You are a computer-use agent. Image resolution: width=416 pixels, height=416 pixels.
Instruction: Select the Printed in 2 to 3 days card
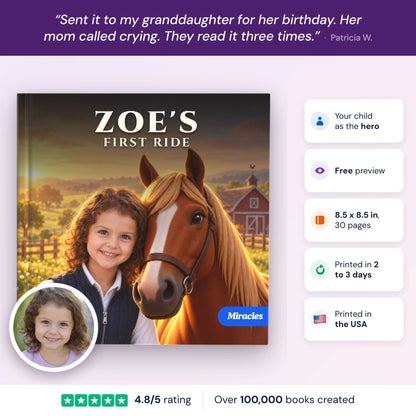[354, 269]
